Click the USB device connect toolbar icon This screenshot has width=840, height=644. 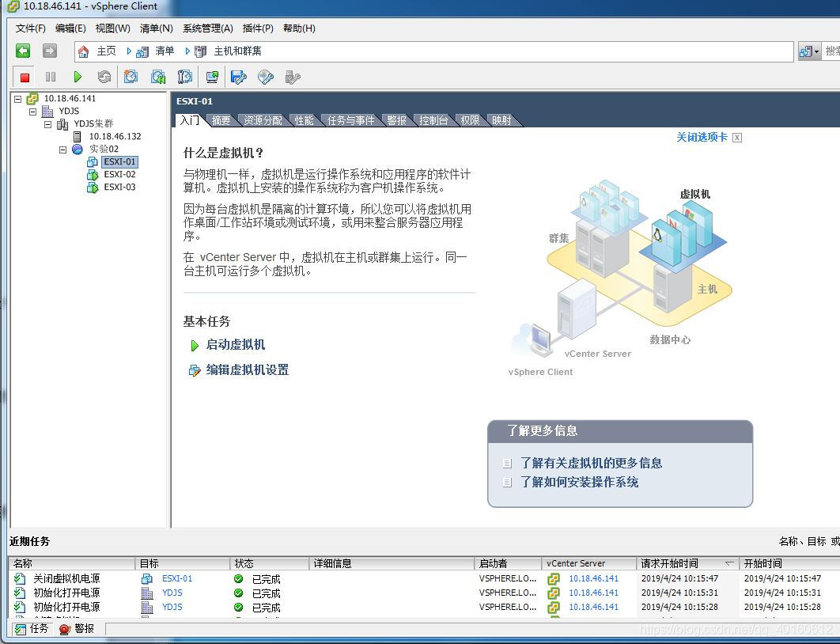click(293, 78)
